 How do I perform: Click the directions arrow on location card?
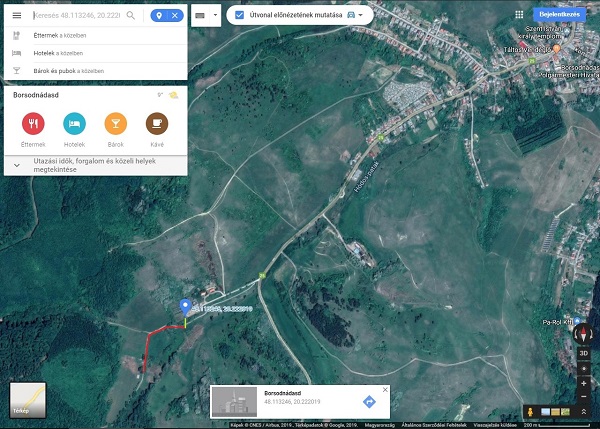click(x=369, y=401)
